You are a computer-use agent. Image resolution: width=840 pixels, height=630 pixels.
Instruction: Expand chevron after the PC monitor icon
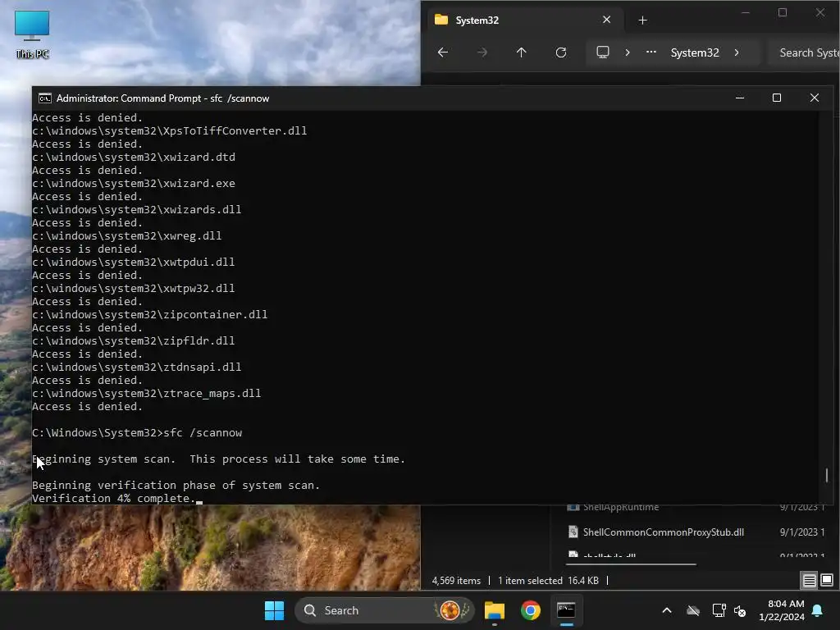pos(628,52)
